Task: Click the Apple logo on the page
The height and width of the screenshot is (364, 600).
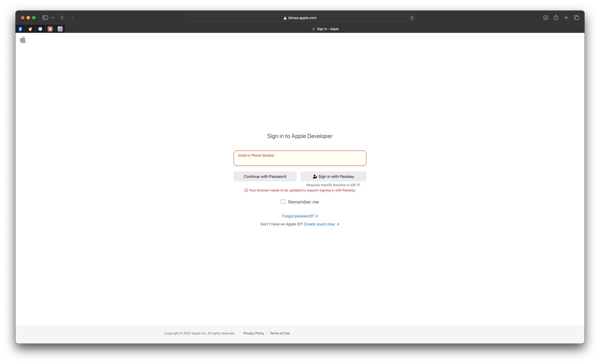Action: (x=23, y=40)
